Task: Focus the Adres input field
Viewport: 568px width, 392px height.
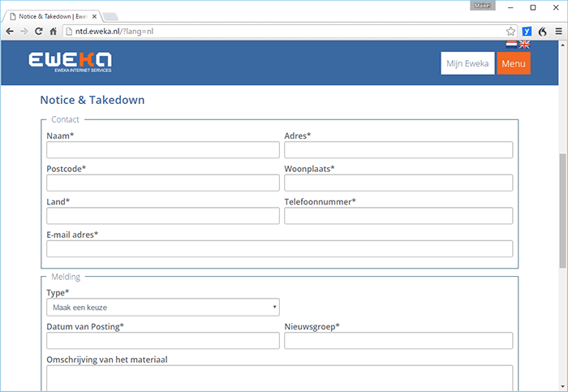Action: (x=398, y=150)
